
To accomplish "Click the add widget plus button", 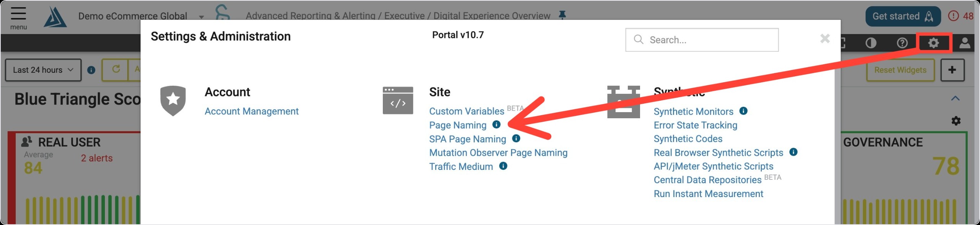I will click(x=952, y=70).
